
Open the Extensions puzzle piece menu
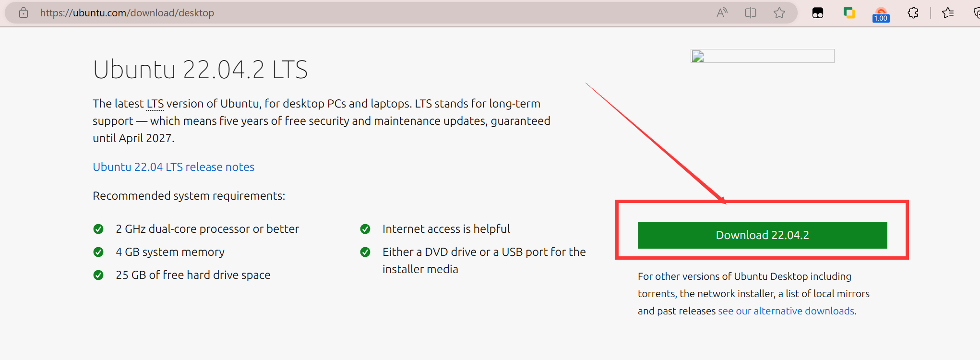coord(913,13)
